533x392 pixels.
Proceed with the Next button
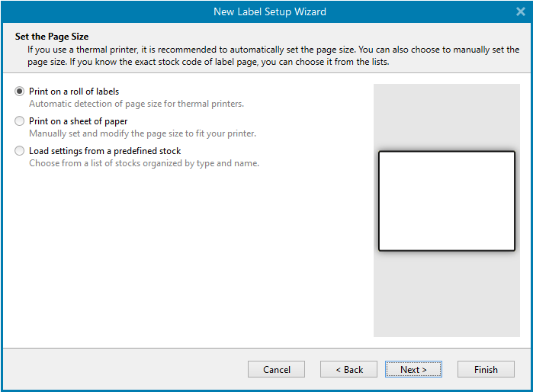(x=413, y=369)
